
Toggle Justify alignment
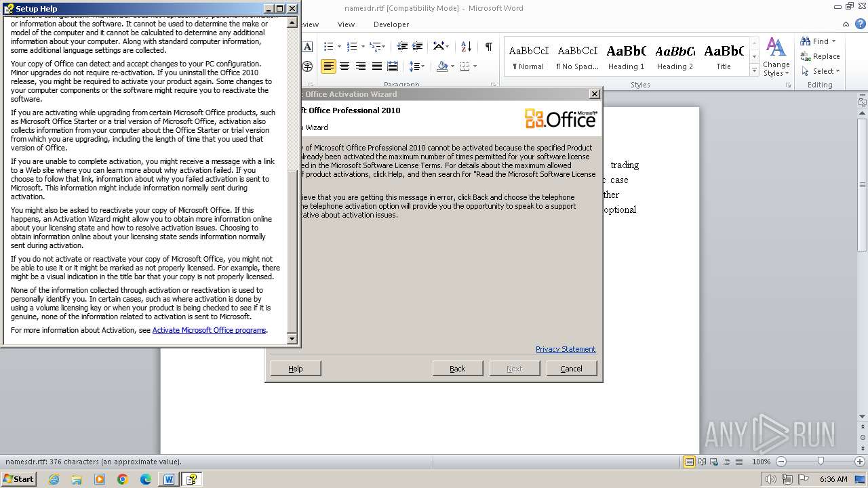pos(377,66)
